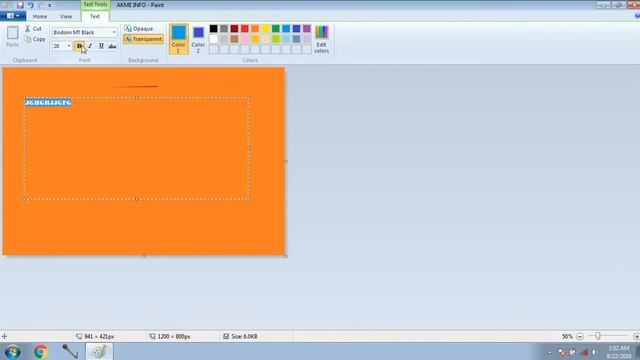Toggle Strikethrough text formatting
This screenshot has width=640, height=360.
(x=112, y=46)
